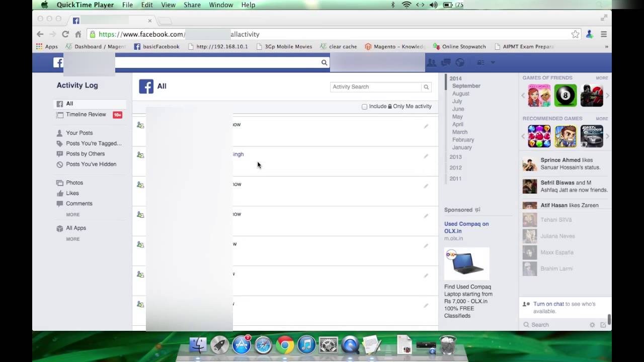Click the Activity Search magnifier button
The image size is (644, 362).
coord(426,87)
